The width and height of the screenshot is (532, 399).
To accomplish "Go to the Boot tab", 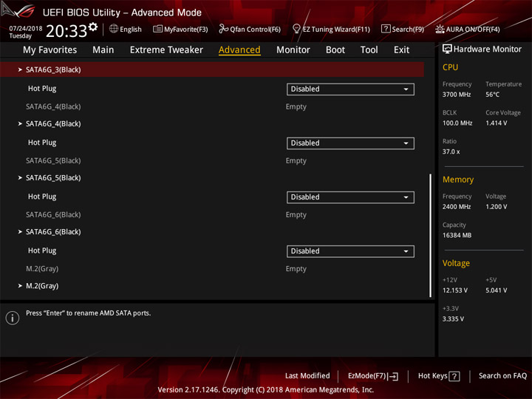I will pyautogui.click(x=335, y=50).
